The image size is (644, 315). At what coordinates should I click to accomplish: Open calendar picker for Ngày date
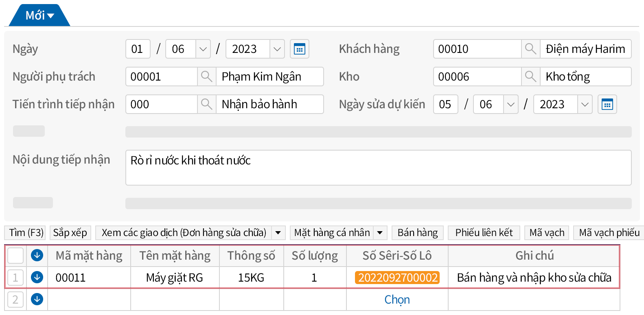pyautogui.click(x=299, y=49)
